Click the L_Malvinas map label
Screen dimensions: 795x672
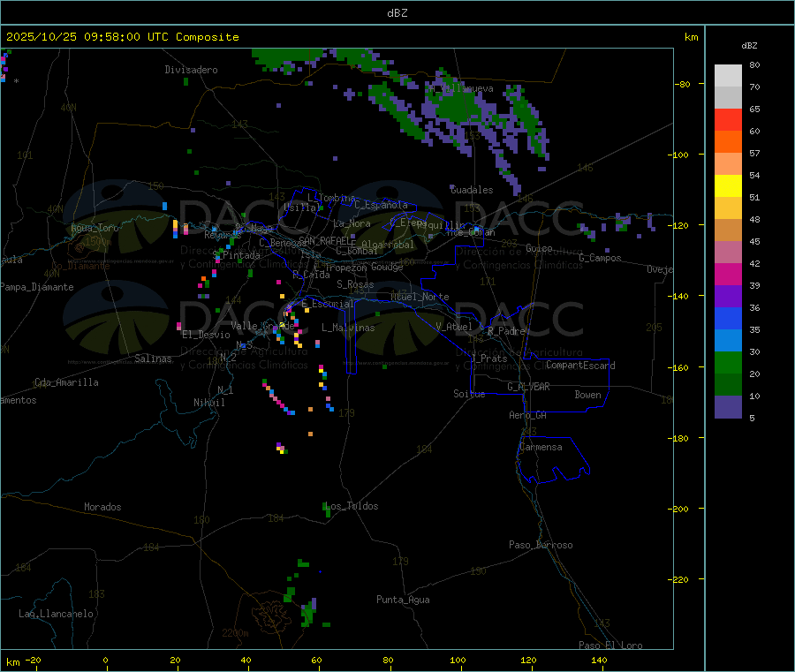tap(348, 328)
